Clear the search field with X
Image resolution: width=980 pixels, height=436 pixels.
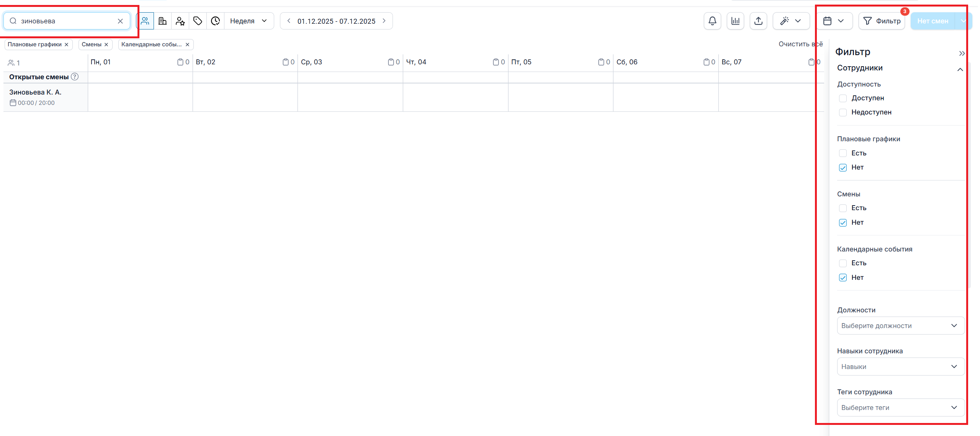(120, 21)
